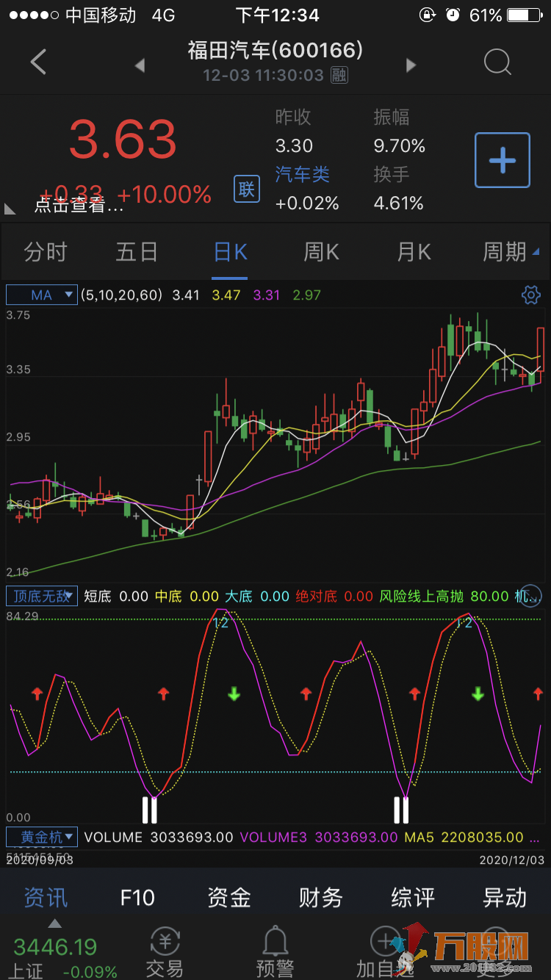Tap the stock title 福田汽车(600166)
Viewport: 551px width, 980px height.
pos(275,50)
